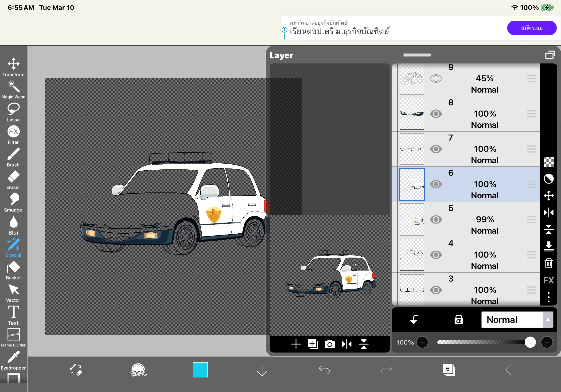Hide layer 8 with eye icon

coord(436,114)
